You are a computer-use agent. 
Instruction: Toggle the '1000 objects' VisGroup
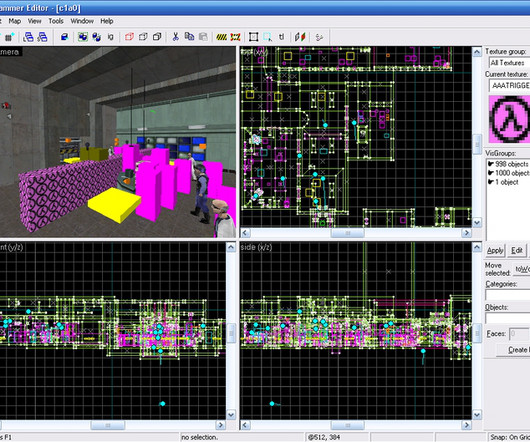[x=508, y=173]
